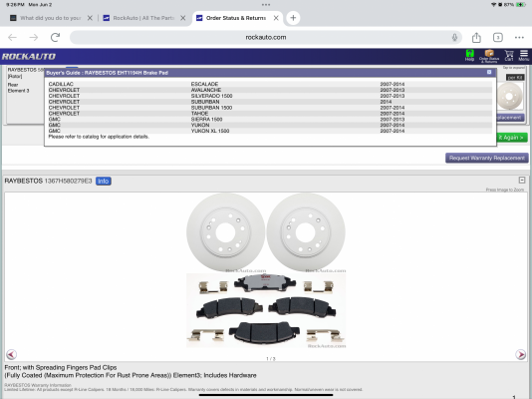Screen dimensions: 532x399
Task: Zoom the brake rotor and pads product image
Action: coord(266,270)
